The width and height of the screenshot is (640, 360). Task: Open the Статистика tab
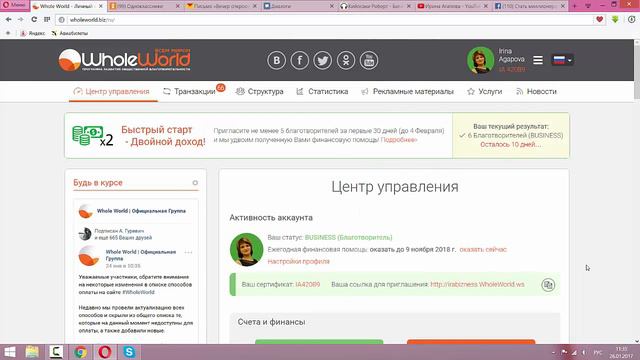coord(322,91)
